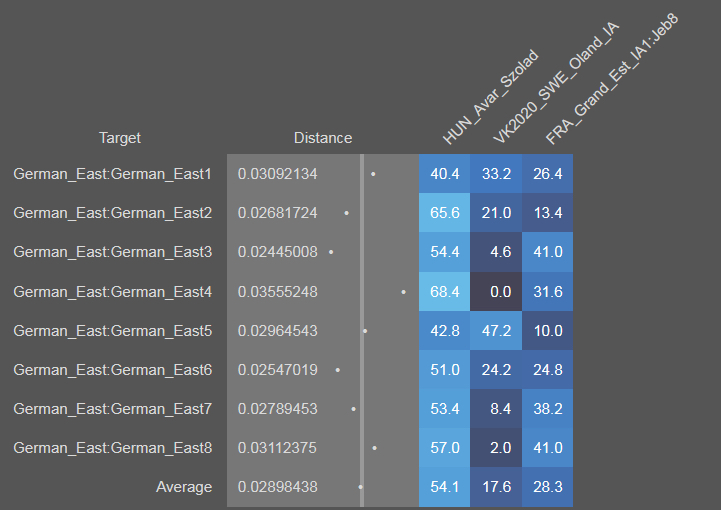Click the 24.8 cell for German_East6
Viewport: 721px width, 510px height.
tap(548, 370)
